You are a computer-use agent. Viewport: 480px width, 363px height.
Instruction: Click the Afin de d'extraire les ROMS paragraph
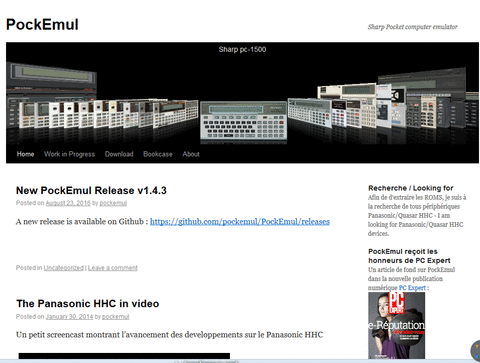coord(417,215)
